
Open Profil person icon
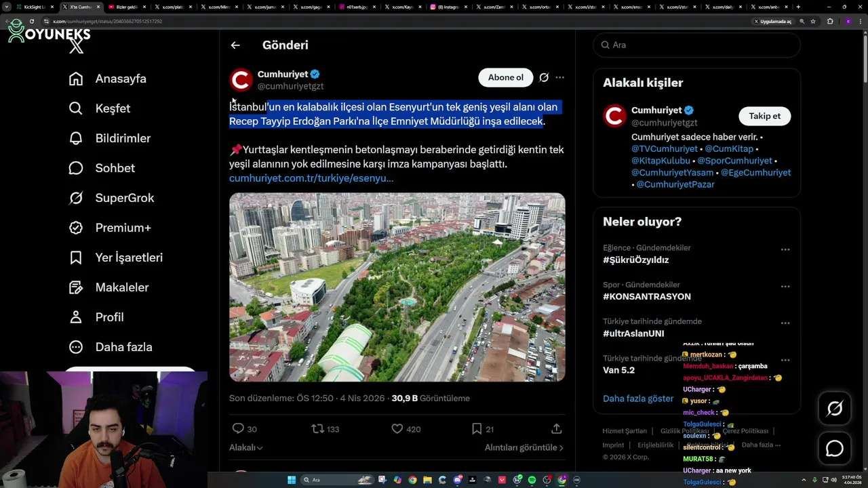[76, 317]
